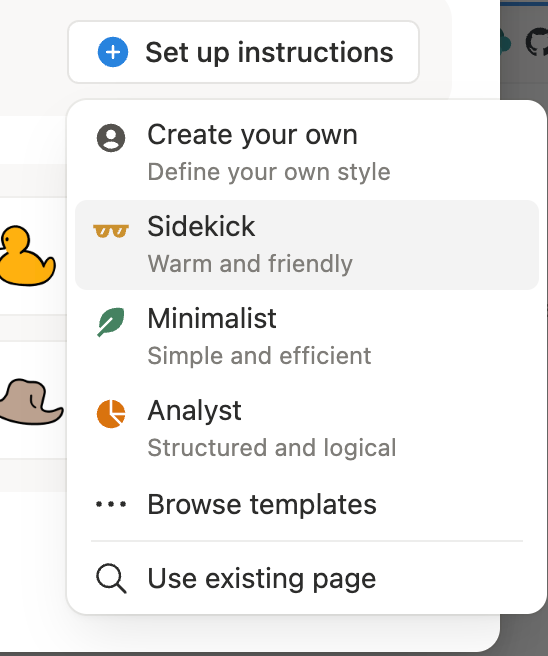The image size is (548, 656).
Task: Click the Set up instructions button
Action: (x=243, y=52)
